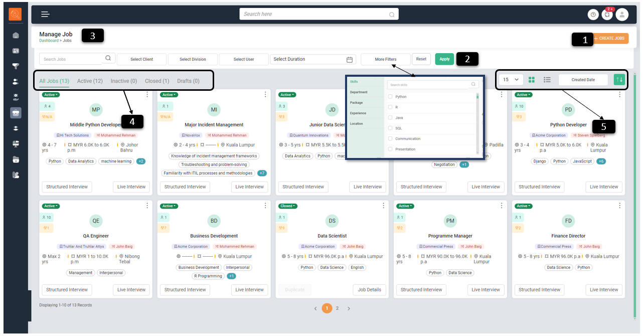Click the Create Jobs button
Image resolution: width=644 pixels, height=336 pixels.
tap(610, 38)
